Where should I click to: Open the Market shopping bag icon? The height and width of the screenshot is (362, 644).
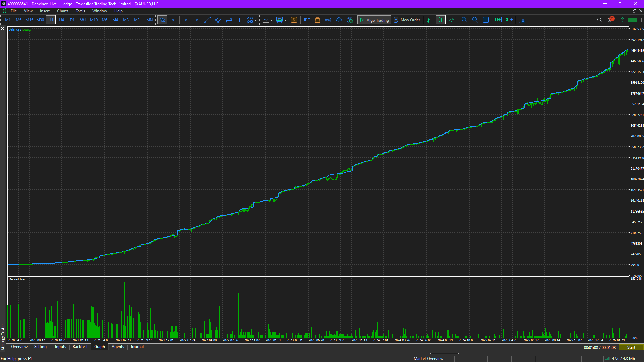(317, 20)
